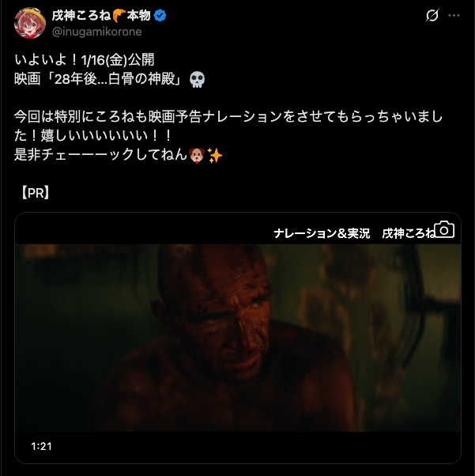Click the いよいよ!1/16(金)公開 line
This screenshot has width=475, height=476.
tap(85, 60)
